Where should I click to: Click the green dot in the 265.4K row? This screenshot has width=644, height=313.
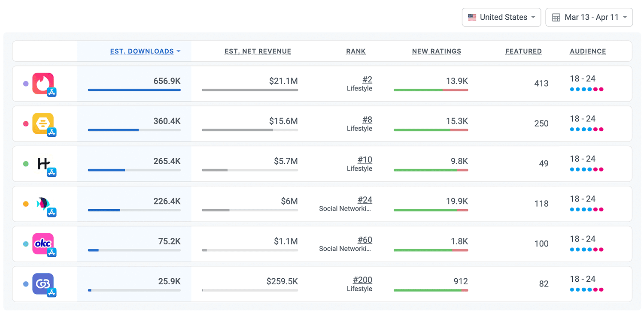pyautogui.click(x=26, y=164)
